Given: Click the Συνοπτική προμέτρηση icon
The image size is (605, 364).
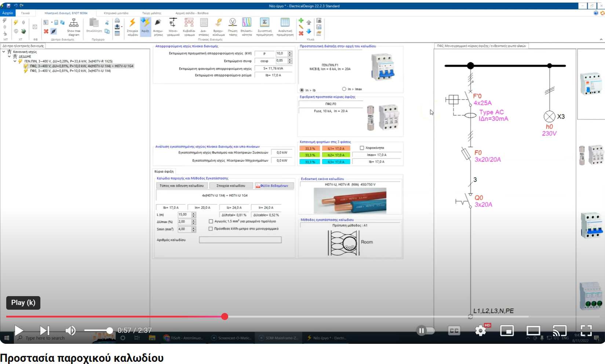Looking at the screenshot, I should pyautogui.click(x=265, y=26).
